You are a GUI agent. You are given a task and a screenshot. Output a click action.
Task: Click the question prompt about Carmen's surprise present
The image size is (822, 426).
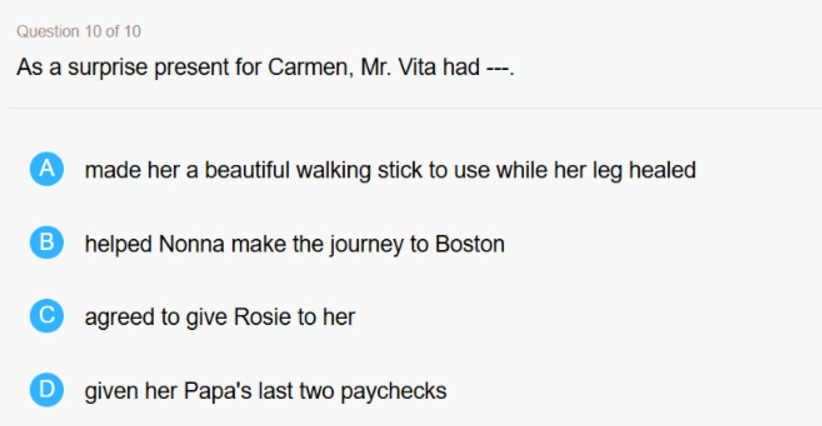[265, 67]
